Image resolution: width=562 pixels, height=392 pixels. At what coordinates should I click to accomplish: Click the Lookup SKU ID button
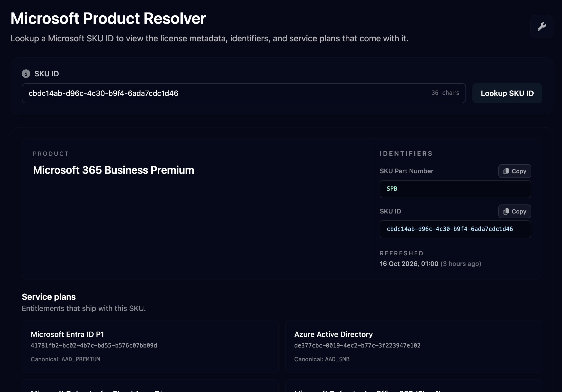tap(507, 93)
